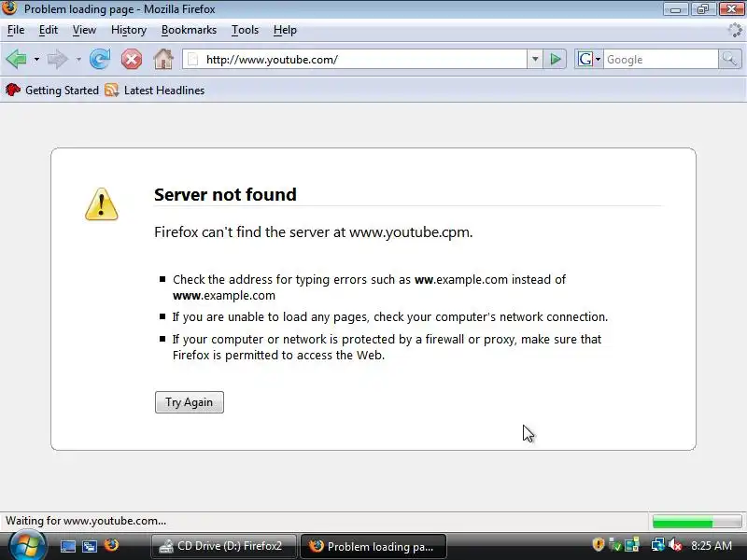The width and height of the screenshot is (747, 560).
Task: Open the View menu
Action: (x=84, y=30)
